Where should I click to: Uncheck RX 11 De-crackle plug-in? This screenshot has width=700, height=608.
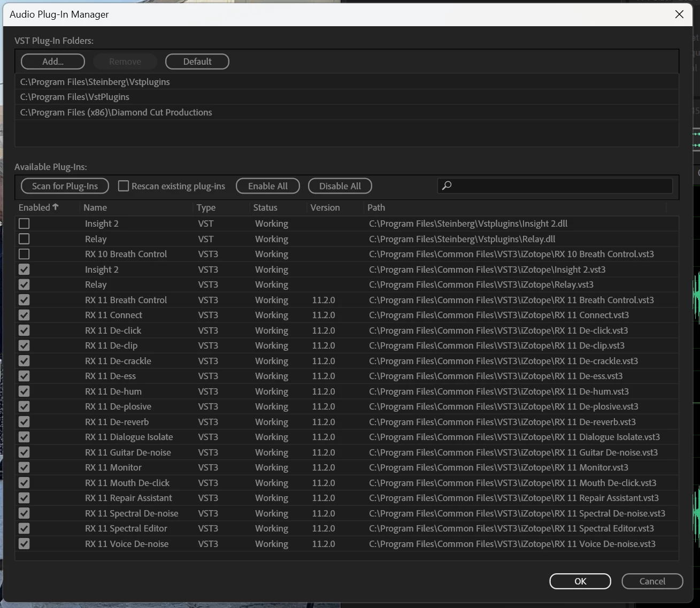tap(24, 361)
